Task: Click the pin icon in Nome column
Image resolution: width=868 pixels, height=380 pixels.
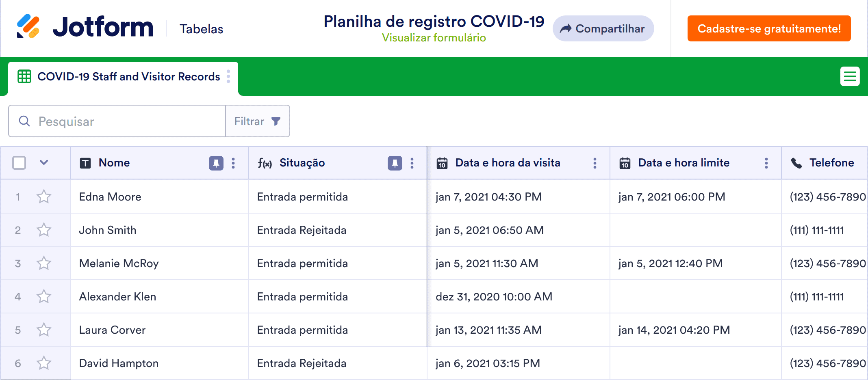Action: click(216, 163)
